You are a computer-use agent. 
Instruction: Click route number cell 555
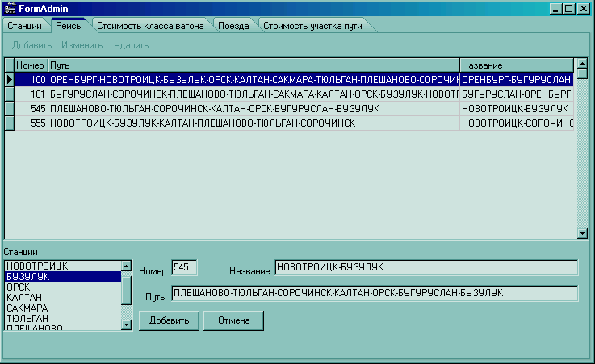click(31, 123)
